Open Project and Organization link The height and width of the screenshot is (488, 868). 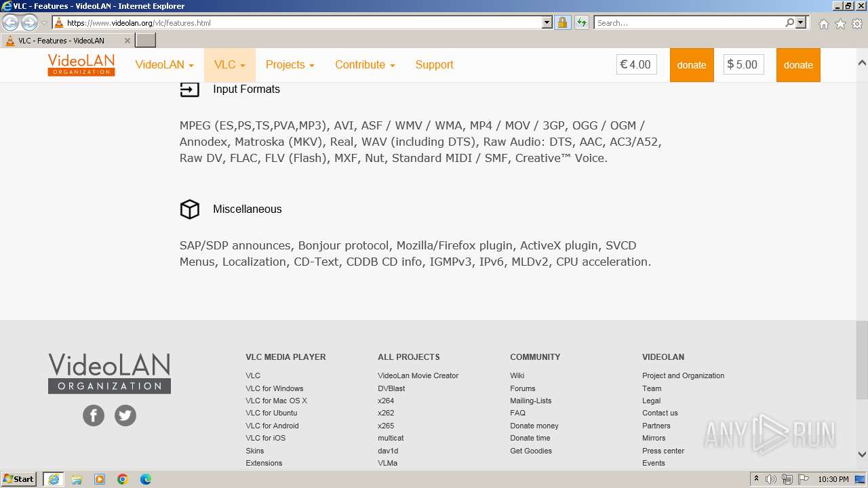683,375
